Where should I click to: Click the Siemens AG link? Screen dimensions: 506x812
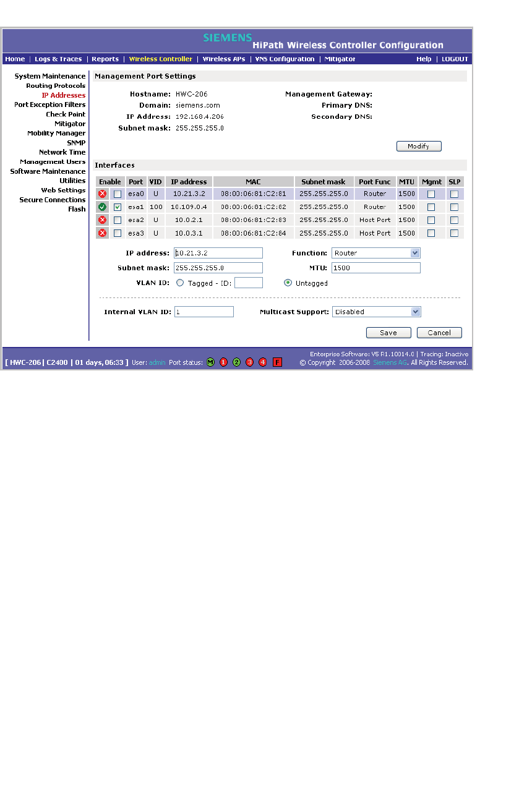[390, 362]
